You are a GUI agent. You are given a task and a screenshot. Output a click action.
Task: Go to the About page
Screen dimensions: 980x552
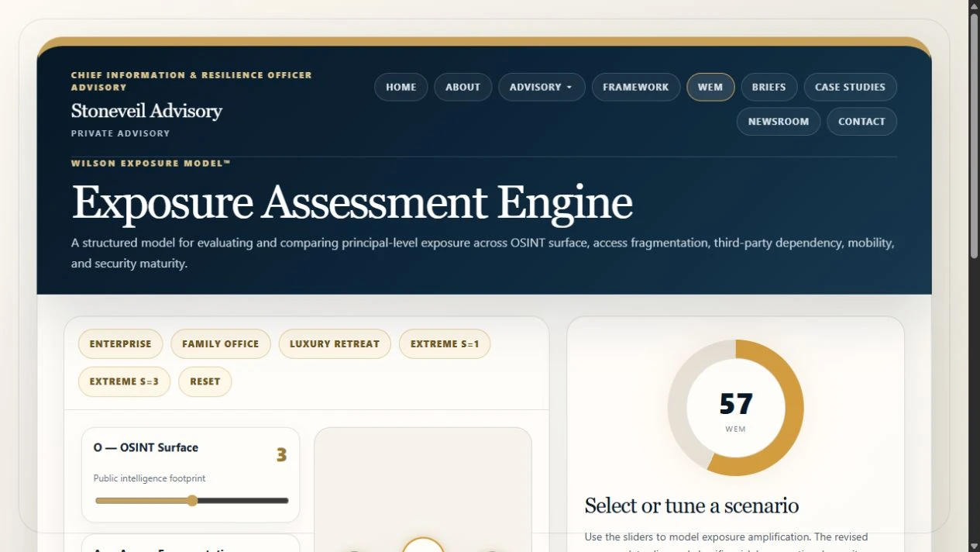coord(462,87)
